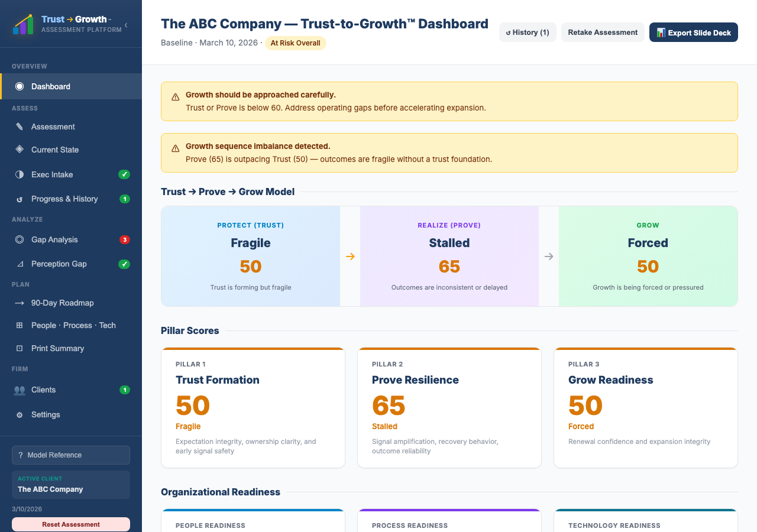Open the Model Reference help panel

(x=70, y=455)
